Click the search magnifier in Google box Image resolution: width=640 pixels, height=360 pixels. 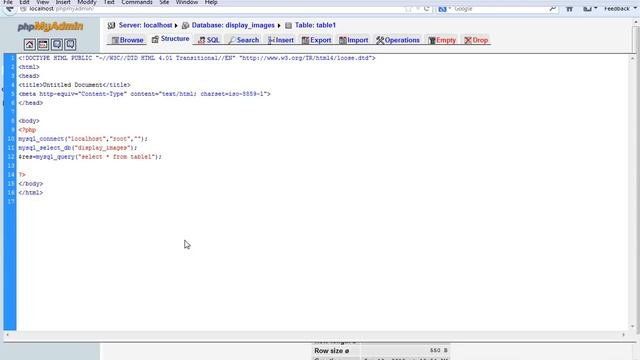point(552,8)
